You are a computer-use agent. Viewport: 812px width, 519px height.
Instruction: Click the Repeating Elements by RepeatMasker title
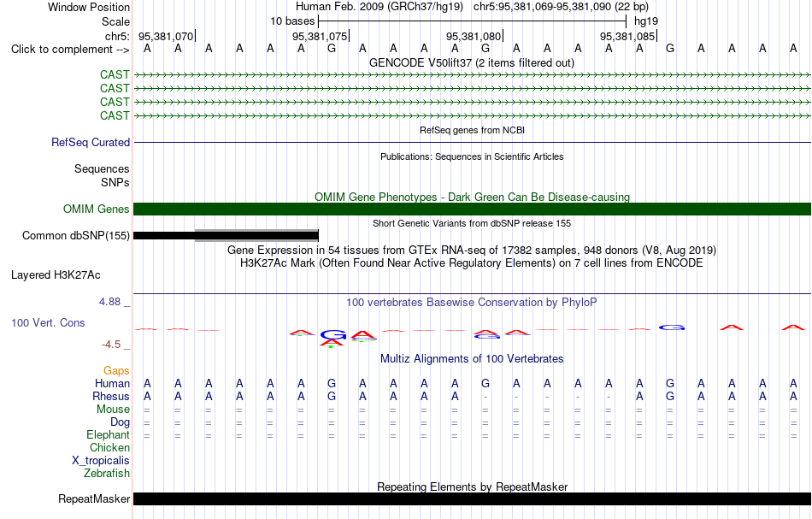472,487
